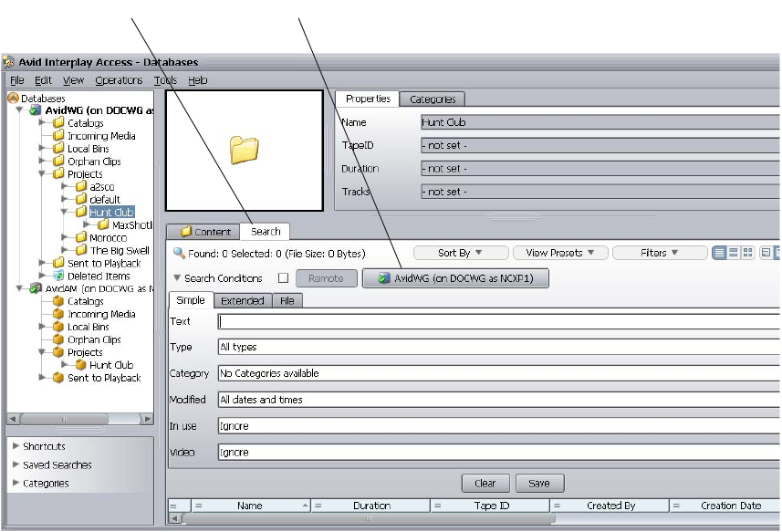
Task: Open the In use Ignore combo box
Action: [499, 426]
